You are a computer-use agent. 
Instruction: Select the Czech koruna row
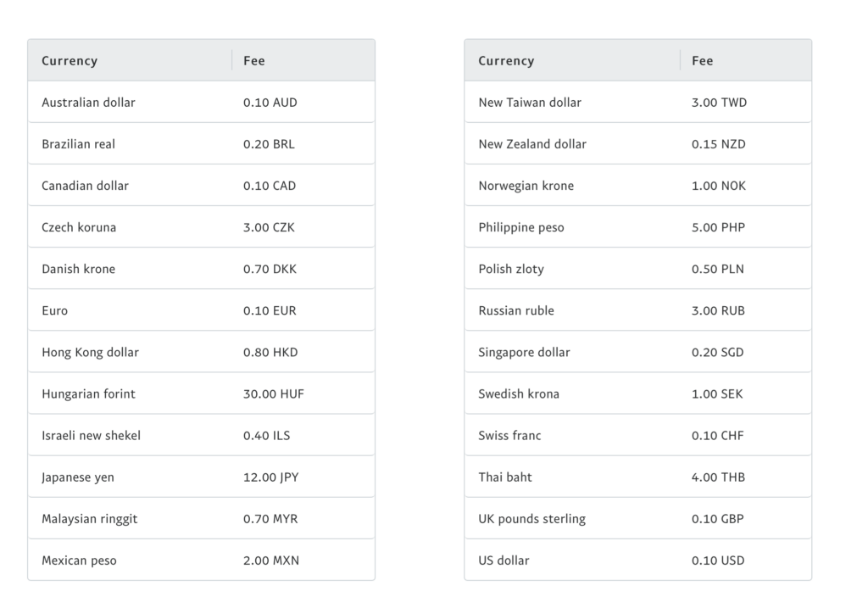pyautogui.click(x=202, y=227)
